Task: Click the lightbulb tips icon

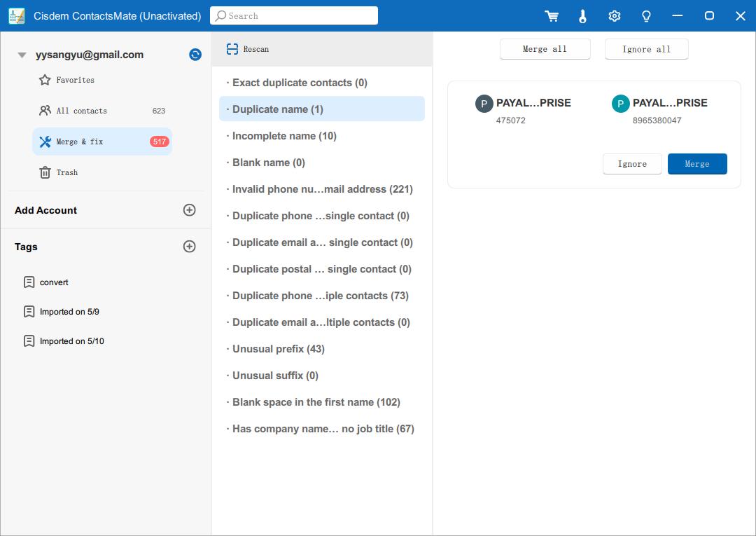Action: click(646, 16)
